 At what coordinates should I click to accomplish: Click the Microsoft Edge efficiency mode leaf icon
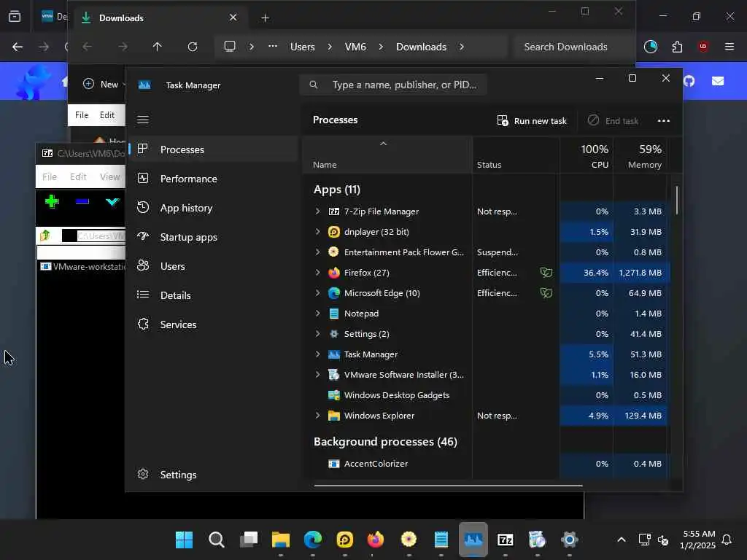click(x=546, y=293)
